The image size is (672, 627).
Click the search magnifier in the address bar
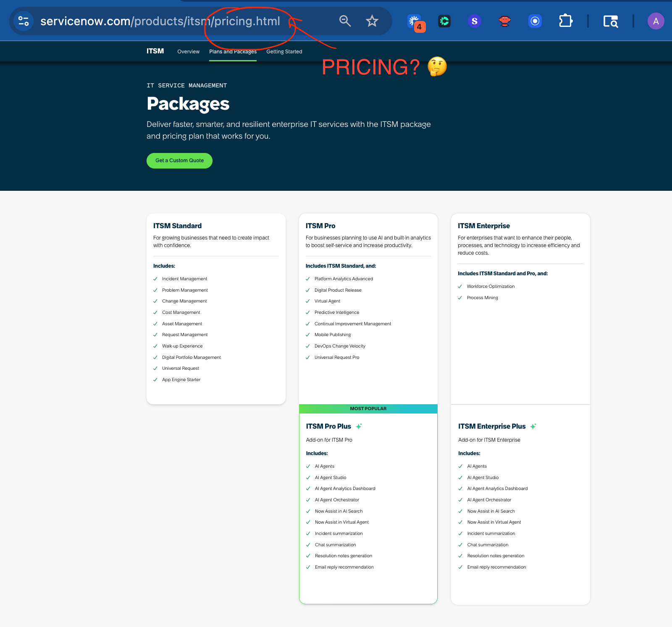tap(344, 21)
